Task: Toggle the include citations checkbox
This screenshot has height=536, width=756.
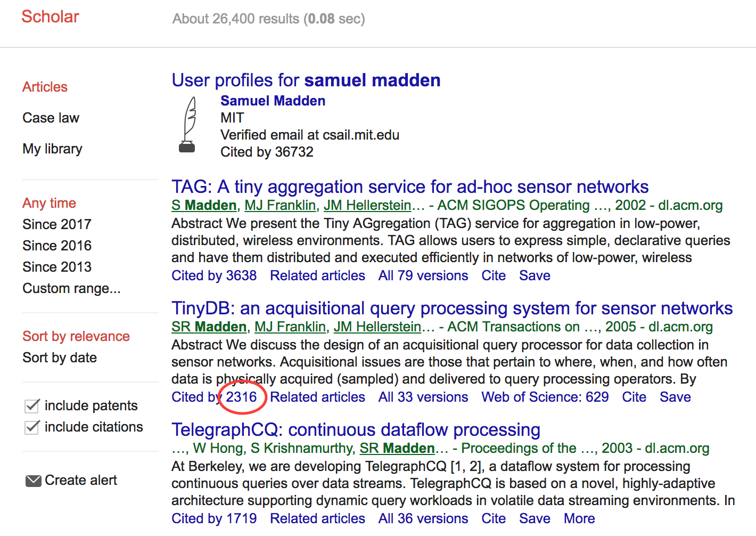Action: pyautogui.click(x=32, y=427)
